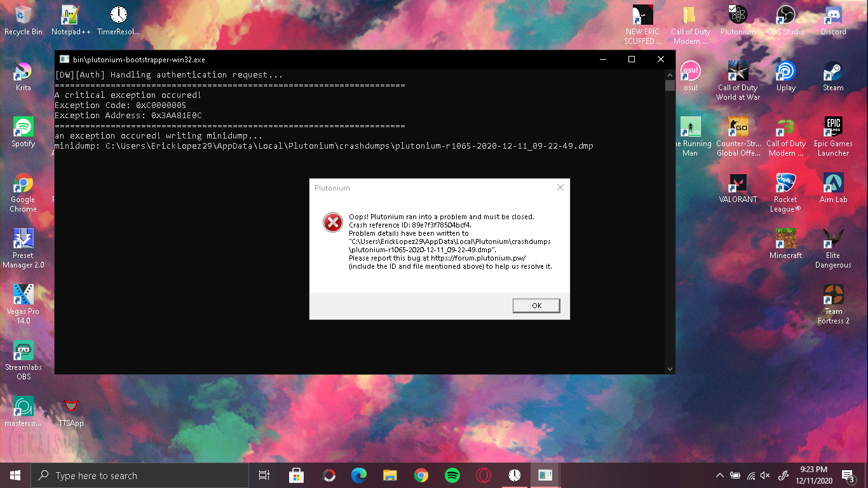Switch to the clock app on taskbar
Screen dimensions: 868x488
point(515,475)
